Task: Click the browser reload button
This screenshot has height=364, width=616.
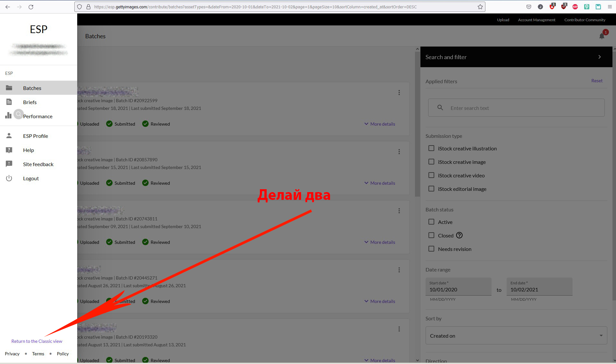Action: coord(31,7)
